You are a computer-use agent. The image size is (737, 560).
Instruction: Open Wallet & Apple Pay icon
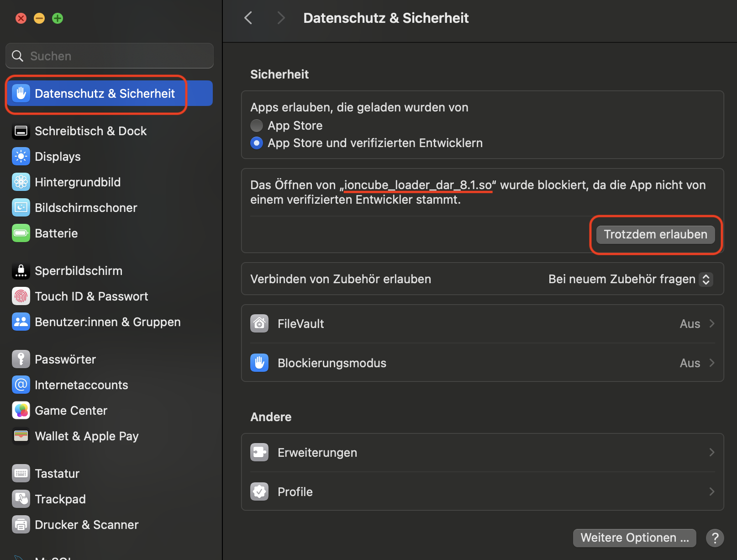point(21,436)
